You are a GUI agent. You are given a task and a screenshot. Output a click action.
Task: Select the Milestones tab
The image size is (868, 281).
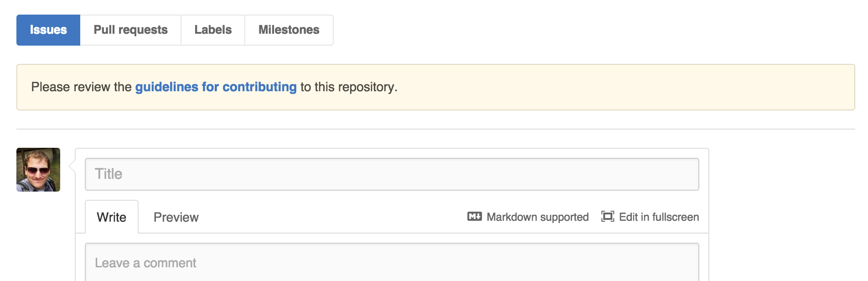click(289, 30)
